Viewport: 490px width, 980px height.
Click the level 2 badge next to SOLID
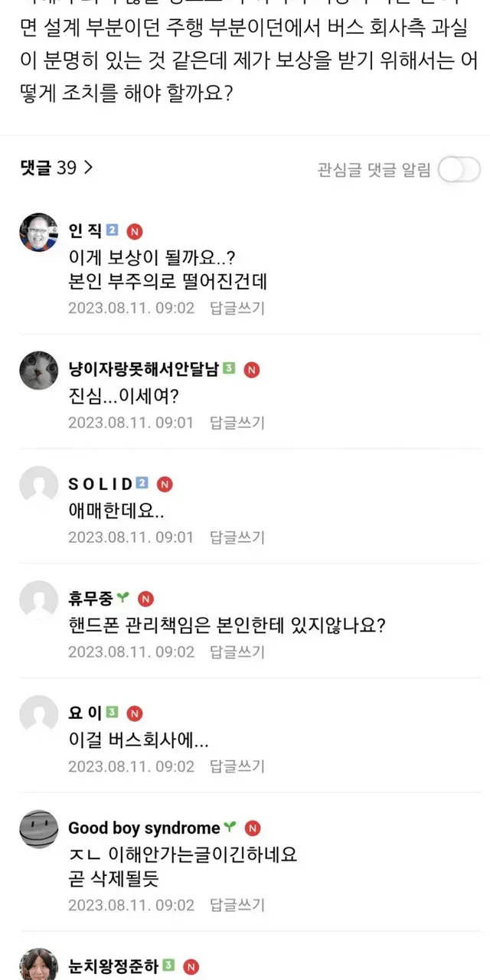(x=142, y=484)
